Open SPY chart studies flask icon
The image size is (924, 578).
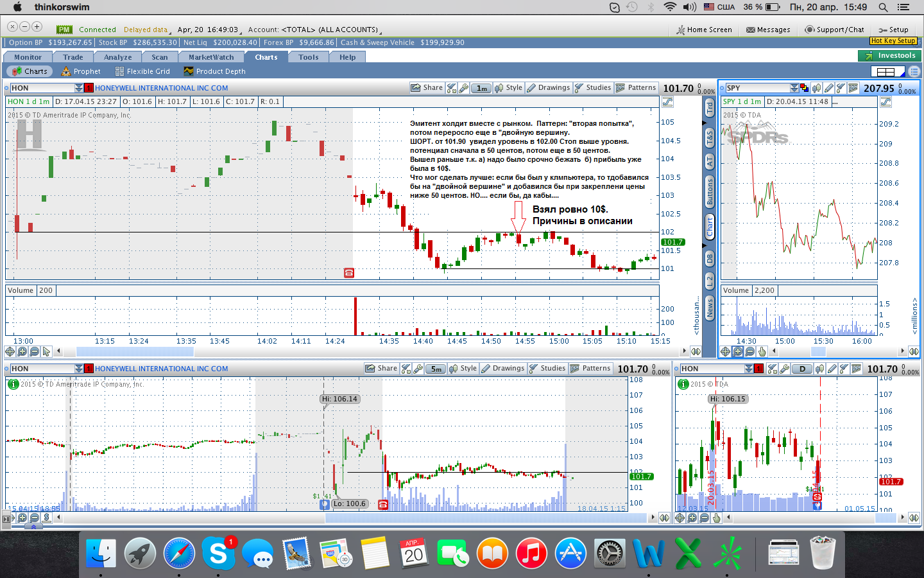[x=841, y=88]
